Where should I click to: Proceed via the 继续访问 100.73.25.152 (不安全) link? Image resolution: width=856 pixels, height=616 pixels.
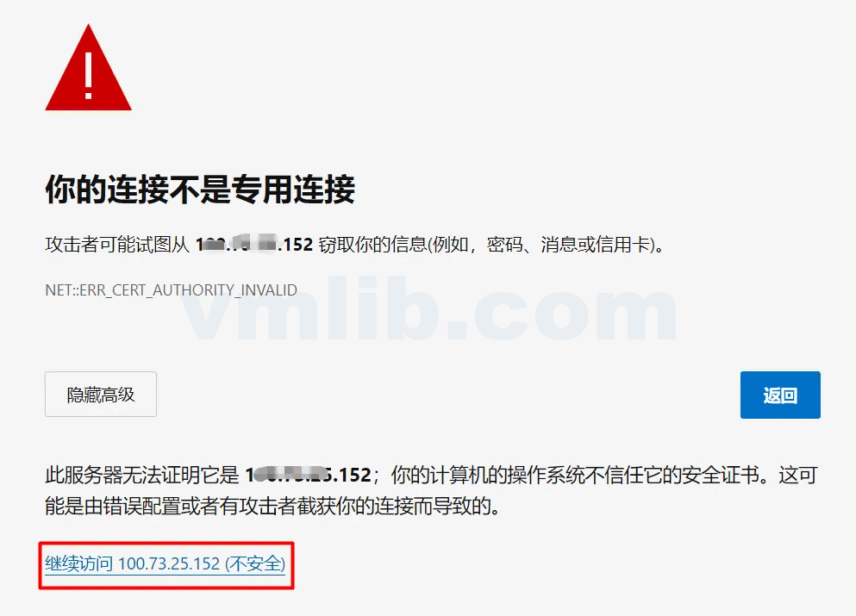click(166, 563)
